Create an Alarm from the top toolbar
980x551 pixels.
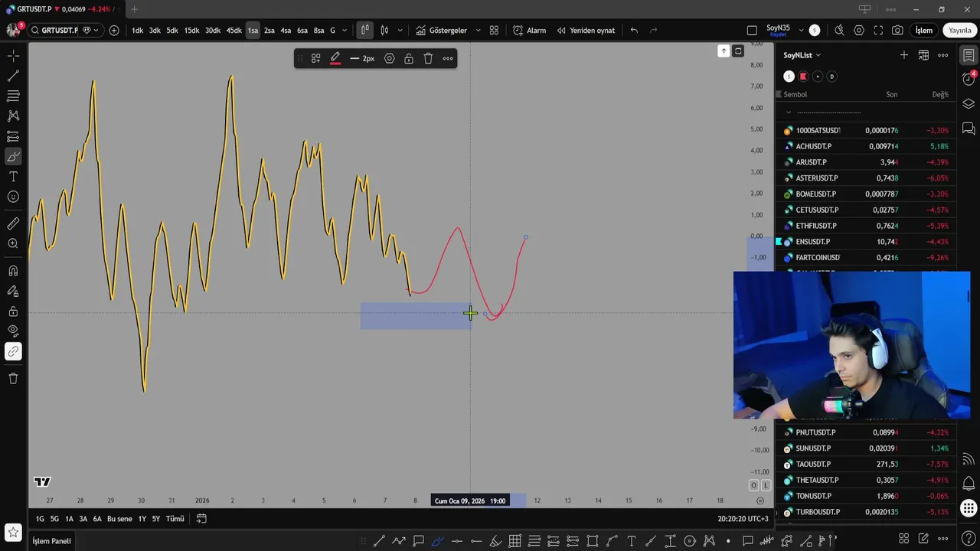529,31
